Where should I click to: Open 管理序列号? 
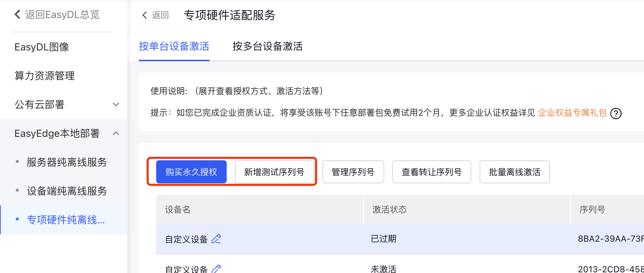tap(353, 172)
